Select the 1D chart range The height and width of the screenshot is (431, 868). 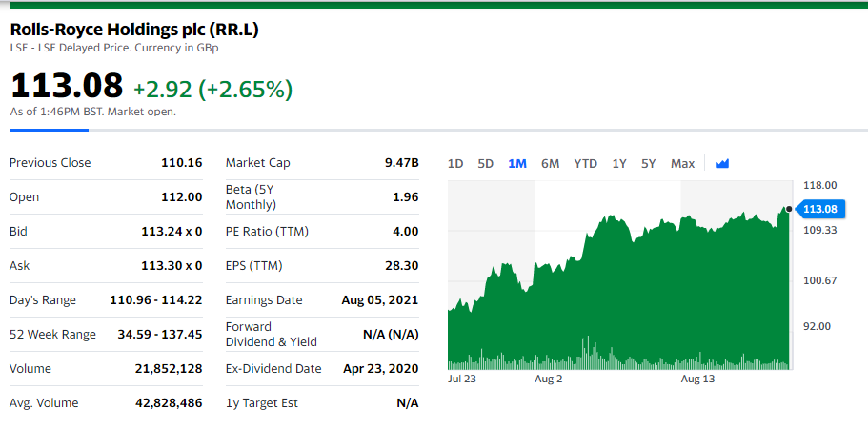point(455,163)
